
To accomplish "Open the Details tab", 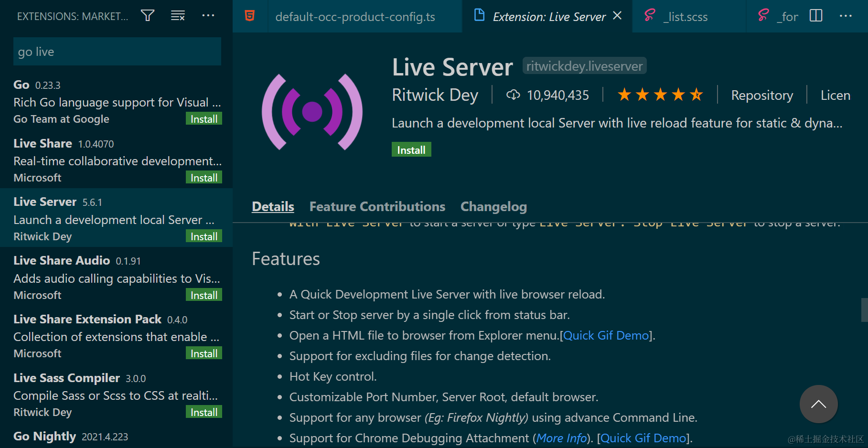I will [273, 206].
